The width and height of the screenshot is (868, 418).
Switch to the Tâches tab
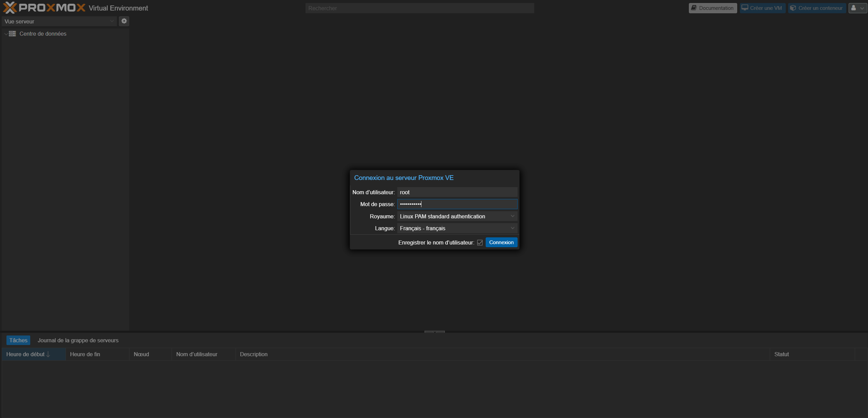coord(18,340)
